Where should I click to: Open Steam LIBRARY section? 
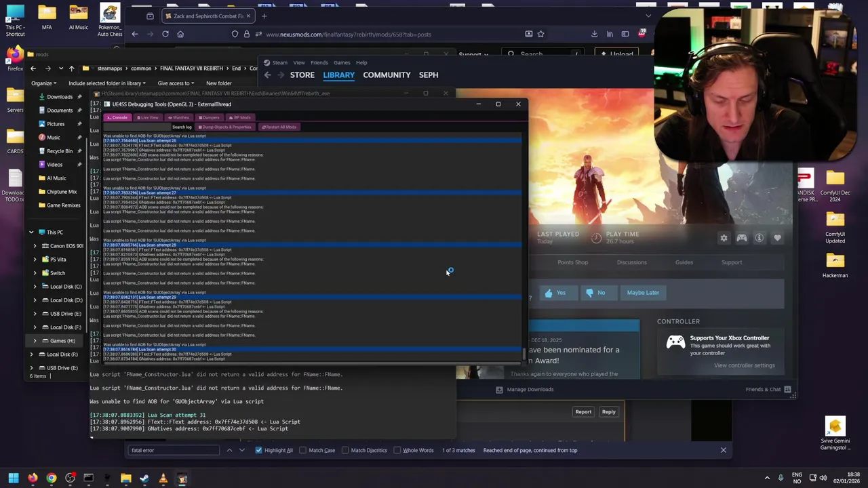point(338,75)
